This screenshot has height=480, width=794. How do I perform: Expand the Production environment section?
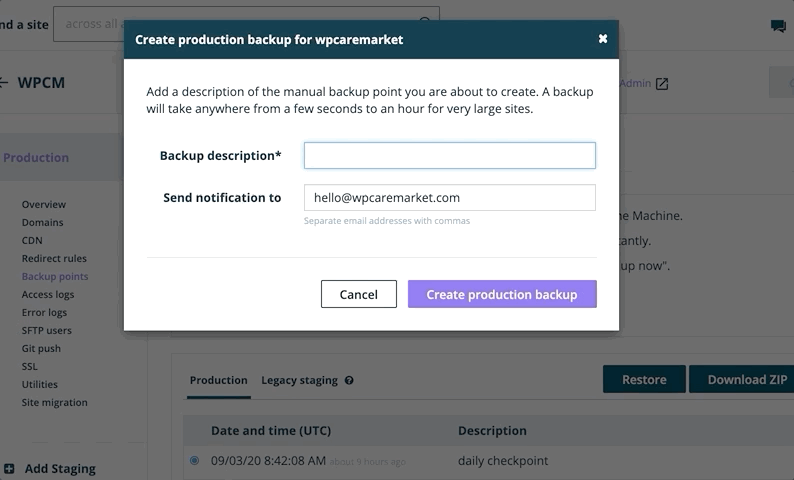36,157
